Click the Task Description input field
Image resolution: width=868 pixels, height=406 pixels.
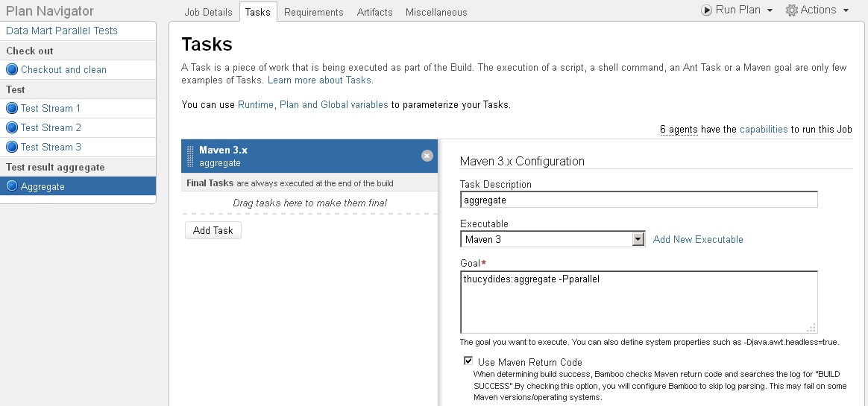[639, 200]
